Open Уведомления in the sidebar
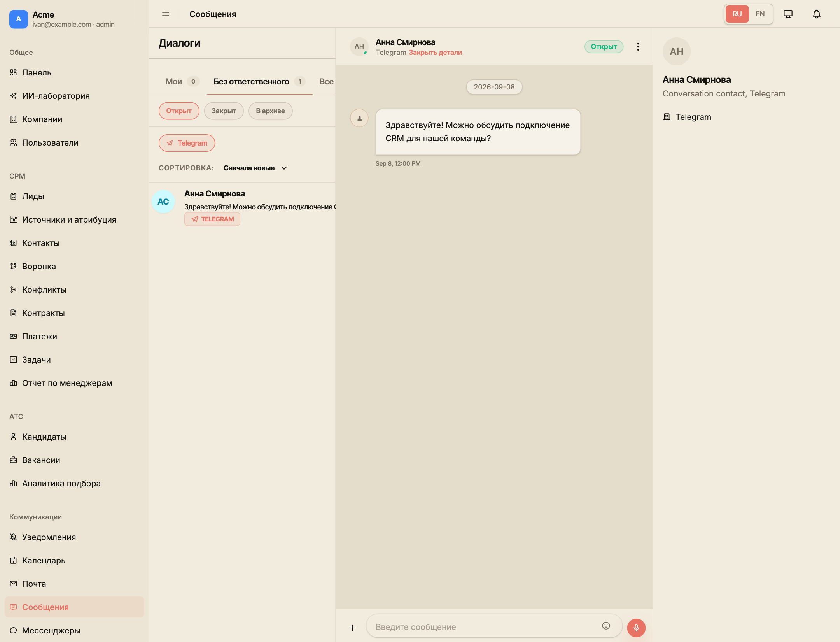The width and height of the screenshot is (840, 642). pos(74,537)
